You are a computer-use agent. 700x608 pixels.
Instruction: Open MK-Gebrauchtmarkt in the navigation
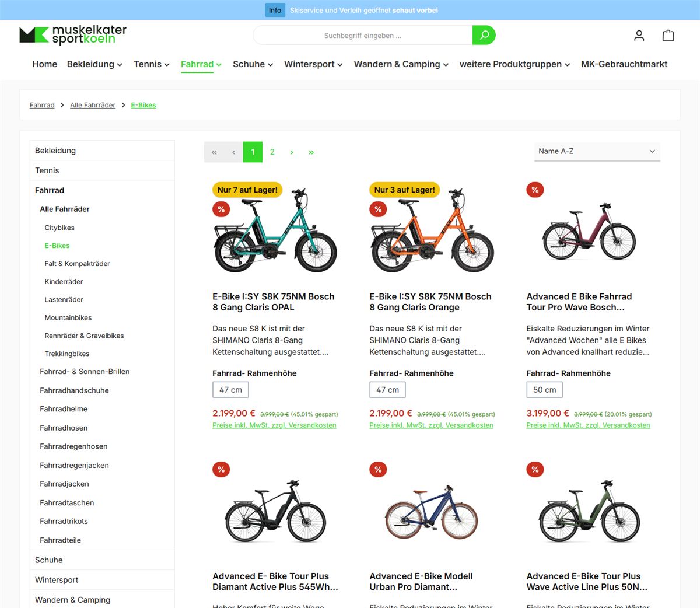[x=624, y=64]
